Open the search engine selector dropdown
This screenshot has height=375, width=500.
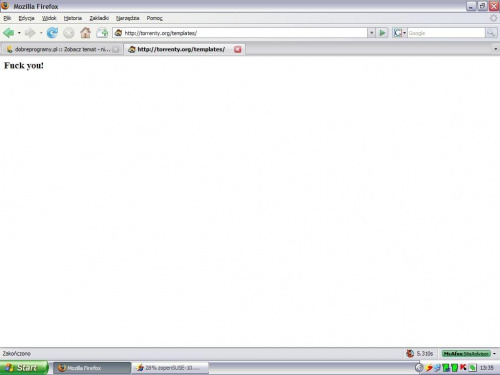tap(399, 33)
